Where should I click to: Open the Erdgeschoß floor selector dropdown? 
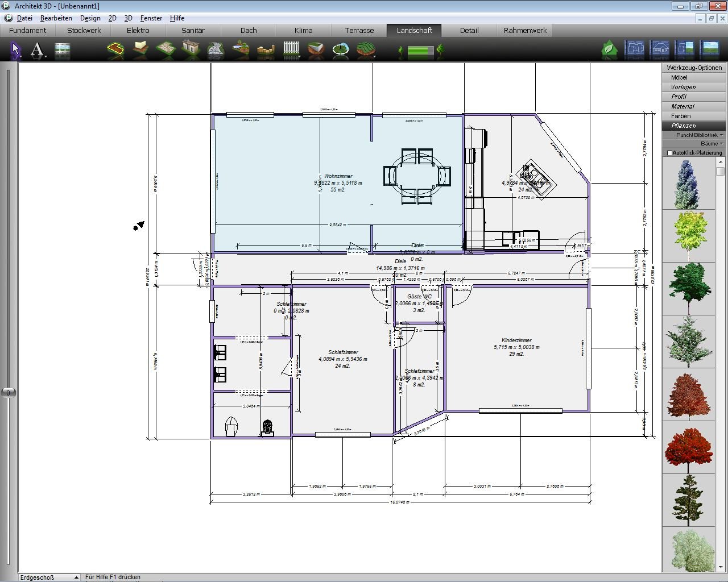49,577
